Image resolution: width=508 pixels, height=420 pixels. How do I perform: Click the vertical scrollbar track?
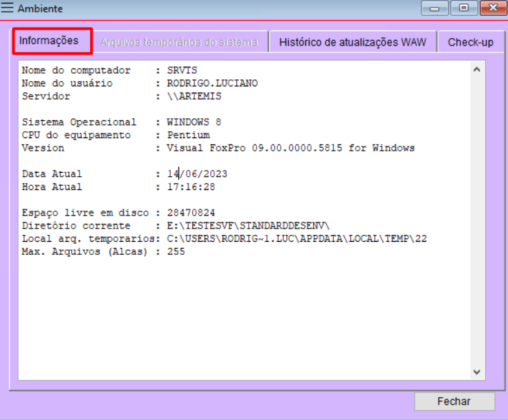pos(476,221)
